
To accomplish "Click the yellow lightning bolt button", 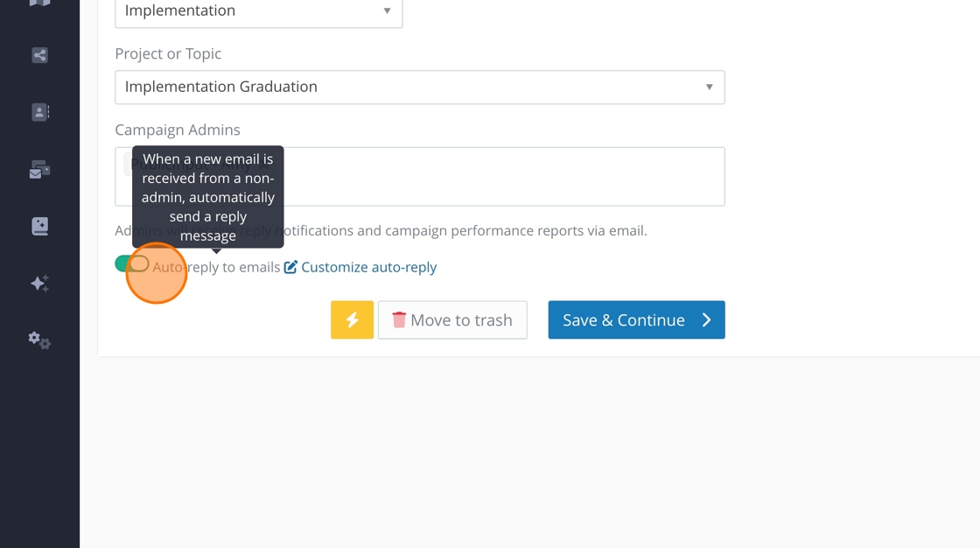I will 352,320.
